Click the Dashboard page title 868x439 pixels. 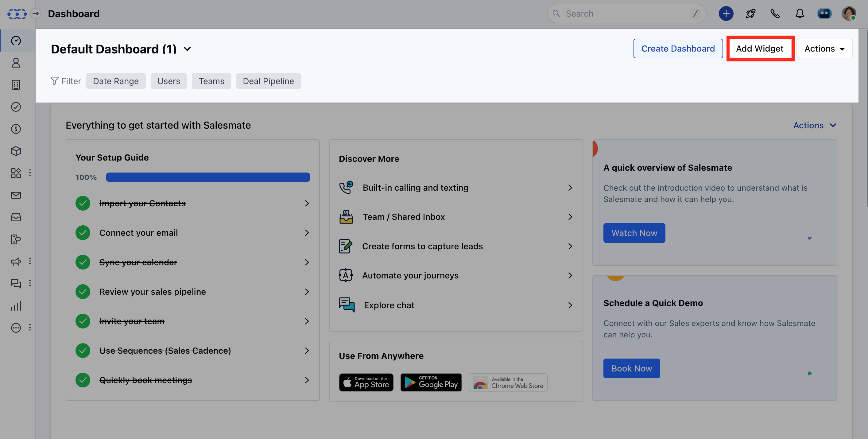[x=74, y=14]
